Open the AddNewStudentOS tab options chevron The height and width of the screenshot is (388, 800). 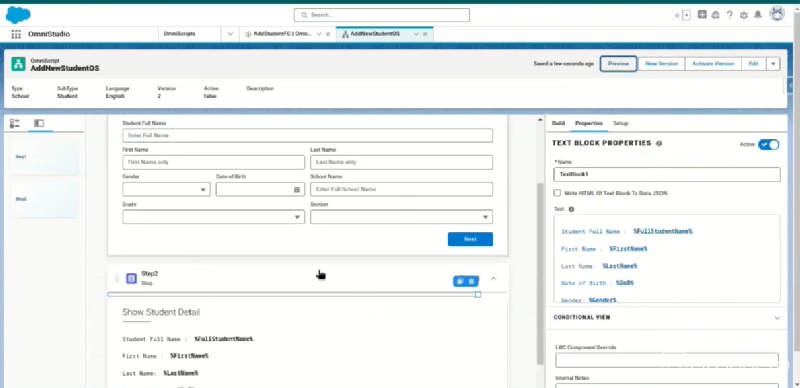tap(416, 34)
